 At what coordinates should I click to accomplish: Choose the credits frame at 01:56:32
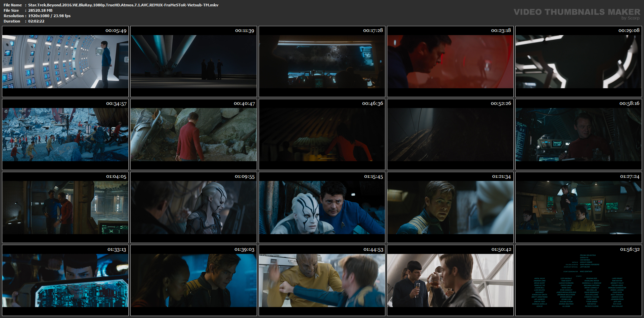click(578, 280)
